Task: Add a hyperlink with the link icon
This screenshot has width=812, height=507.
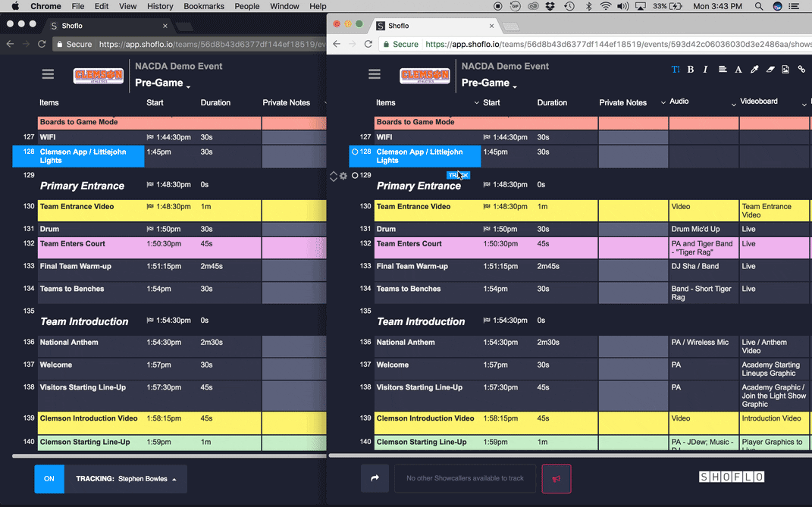Action: (x=801, y=69)
